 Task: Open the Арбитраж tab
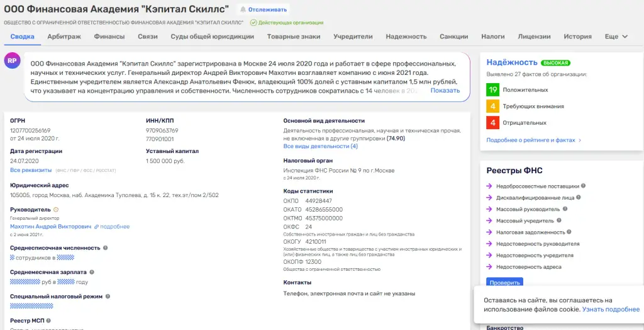[x=64, y=37]
